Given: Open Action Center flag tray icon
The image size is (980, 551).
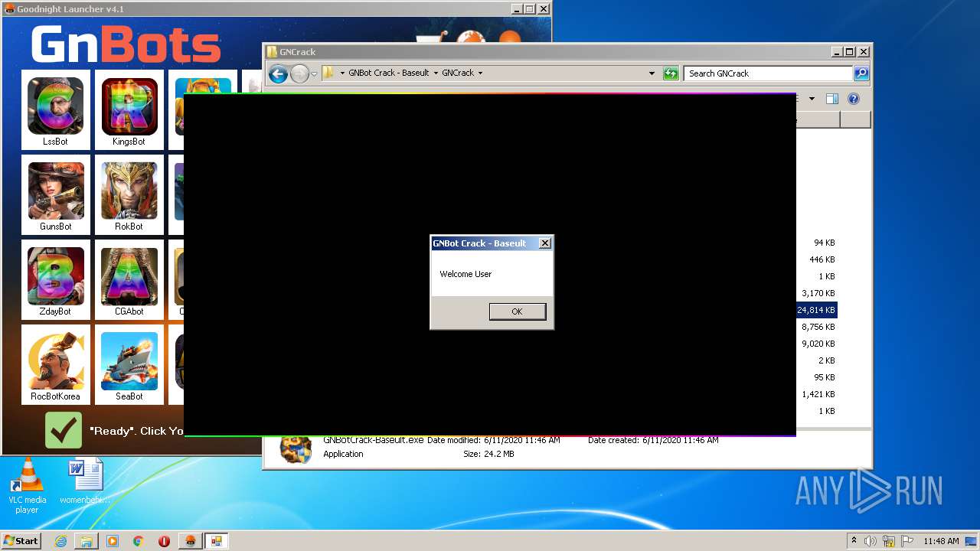Looking at the screenshot, I should (908, 541).
